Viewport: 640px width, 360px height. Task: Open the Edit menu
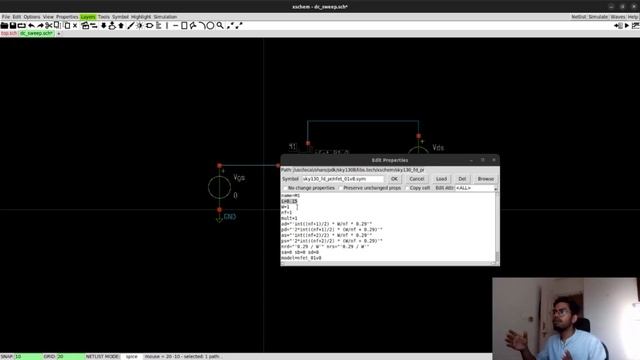[x=16, y=17]
